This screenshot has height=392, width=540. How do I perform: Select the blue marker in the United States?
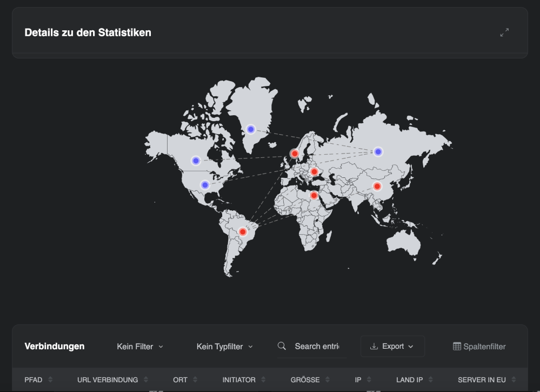pyautogui.click(x=205, y=185)
